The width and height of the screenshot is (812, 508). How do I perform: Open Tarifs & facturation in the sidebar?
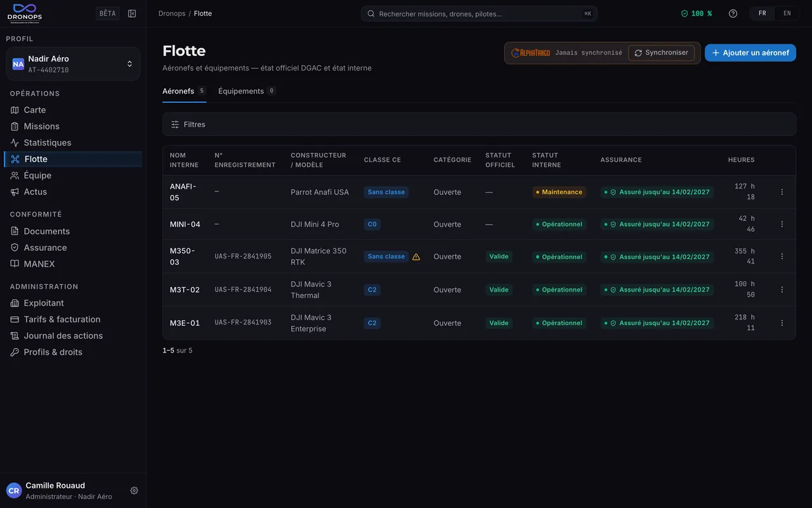(x=73, y=319)
